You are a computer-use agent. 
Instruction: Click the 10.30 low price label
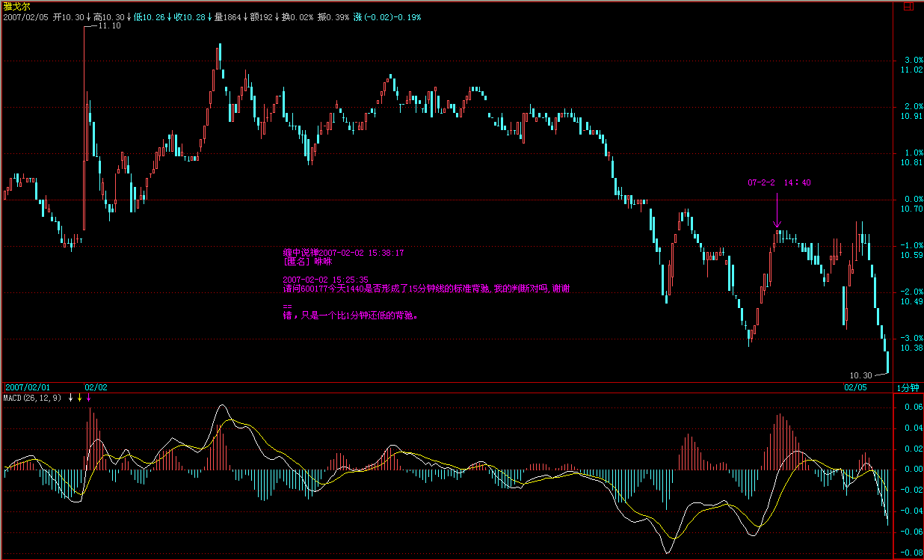[x=860, y=375]
